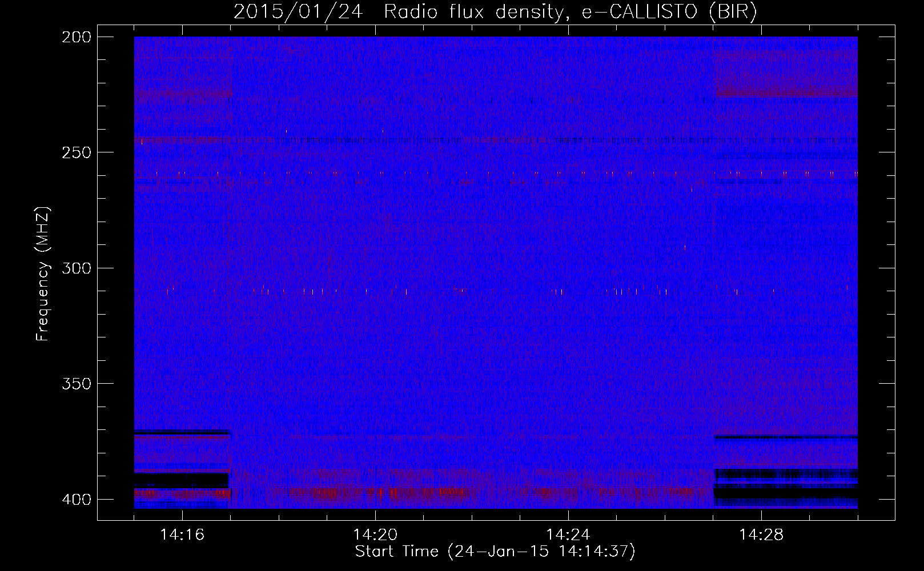924x571 pixels.
Task: Click the 400 frequency tick label
Action: tap(76, 500)
